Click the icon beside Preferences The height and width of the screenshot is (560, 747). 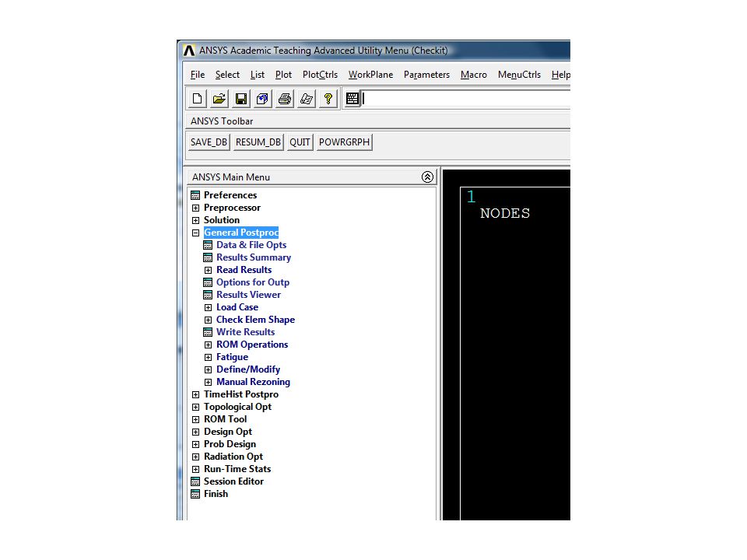(x=195, y=195)
